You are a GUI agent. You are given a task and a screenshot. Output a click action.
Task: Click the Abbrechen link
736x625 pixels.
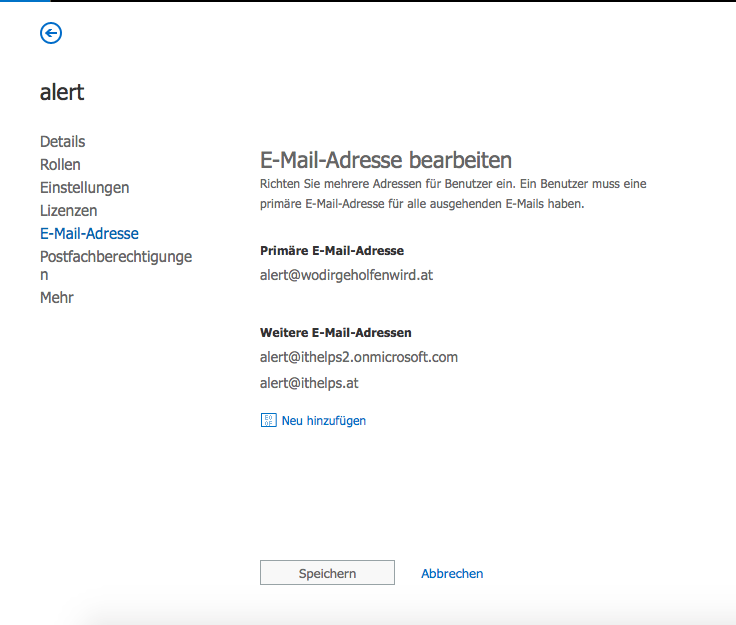[452, 573]
